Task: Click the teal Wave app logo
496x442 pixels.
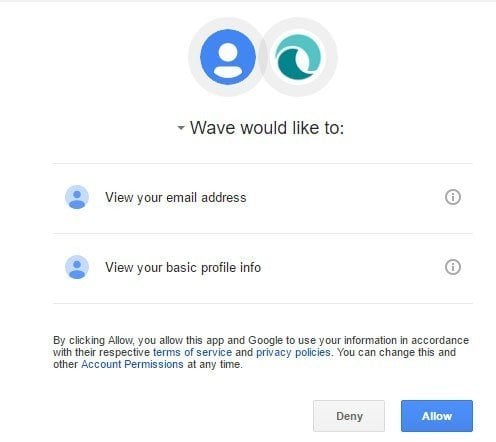Action: [x=298, y=57]
